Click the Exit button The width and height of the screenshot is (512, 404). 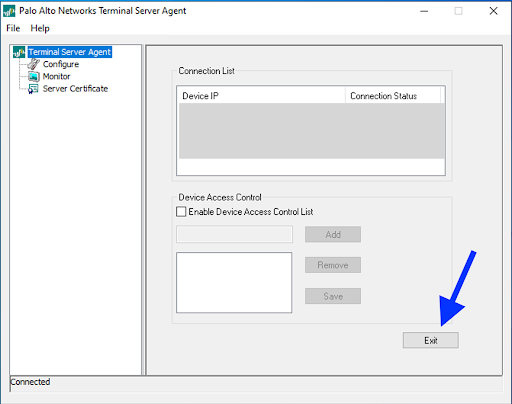point(431,340)
